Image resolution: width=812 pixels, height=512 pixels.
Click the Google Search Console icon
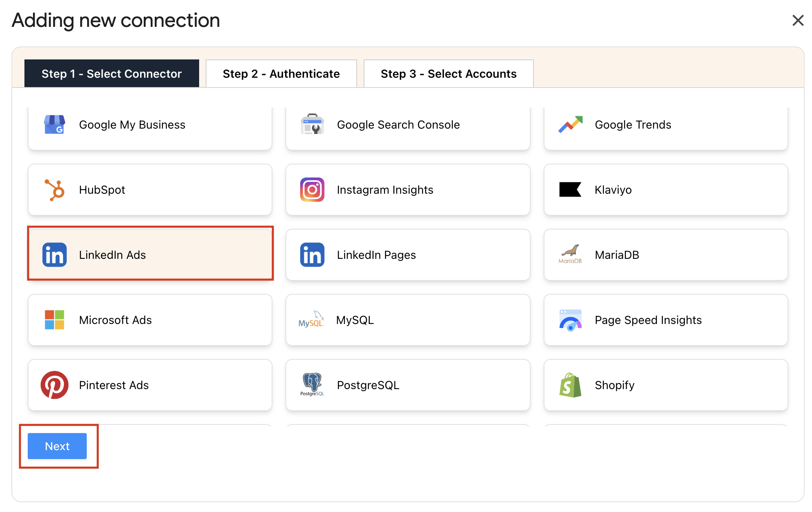[312, 124]
